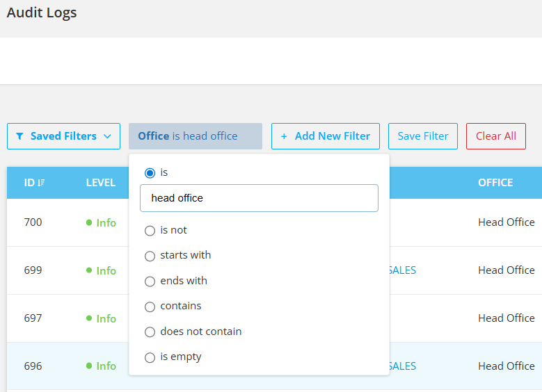Collapse the "Office is head office" filter chip
This screenshot has width=542, height=392.
[x=196, y=136]
